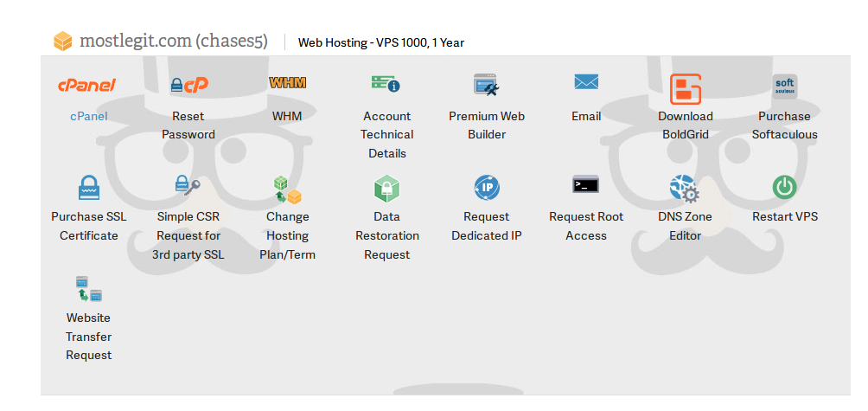Select the Purchase Softaculous icon
Image resolution: width=868 pixels, height=411 pixels.
click(x=784, y=87)
